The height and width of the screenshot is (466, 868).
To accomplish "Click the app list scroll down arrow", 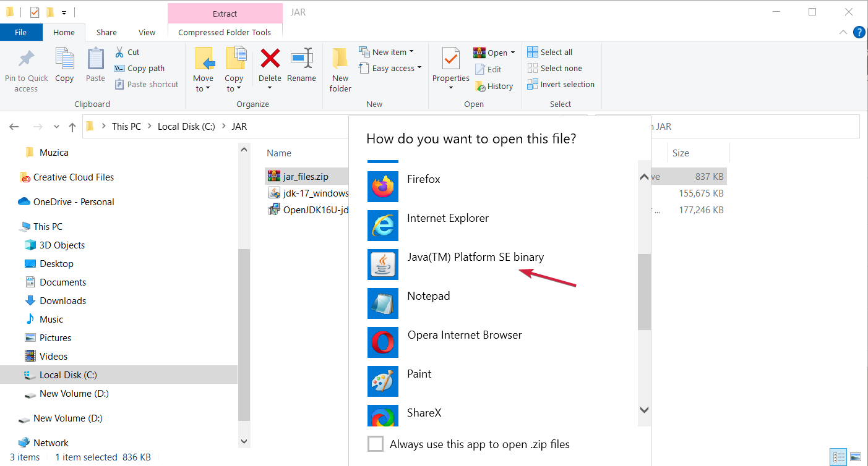I will coord(644,410).
